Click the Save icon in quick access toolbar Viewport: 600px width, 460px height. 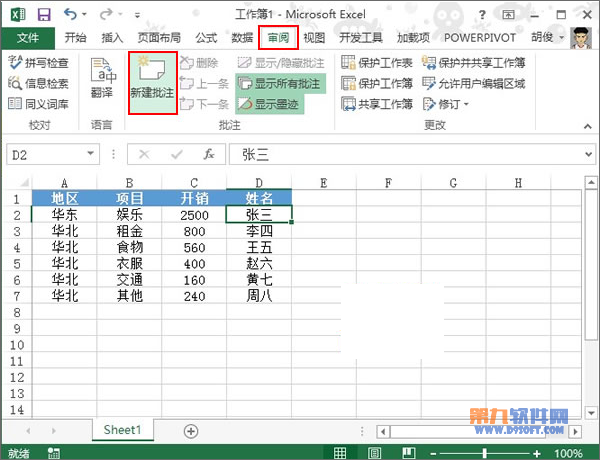tap(44, 15)
